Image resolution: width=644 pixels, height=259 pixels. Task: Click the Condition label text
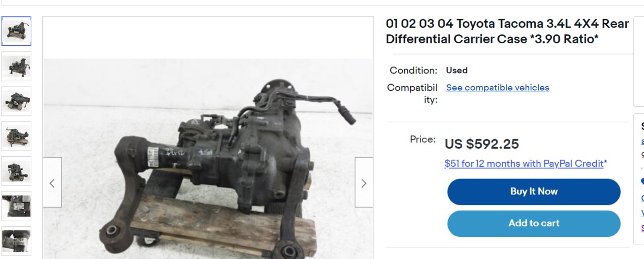pyautogui.click(x=413, y=71)
